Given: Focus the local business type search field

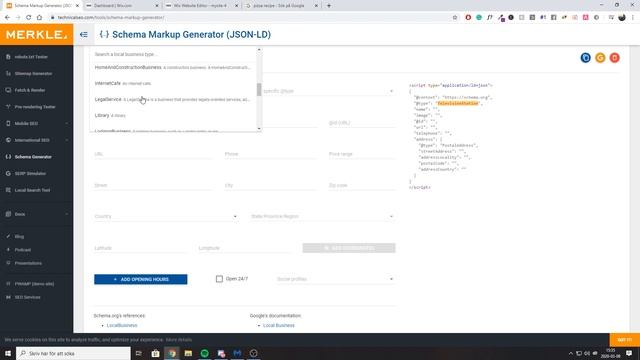Looking at the screenshot, I should [x=173, y=54].
